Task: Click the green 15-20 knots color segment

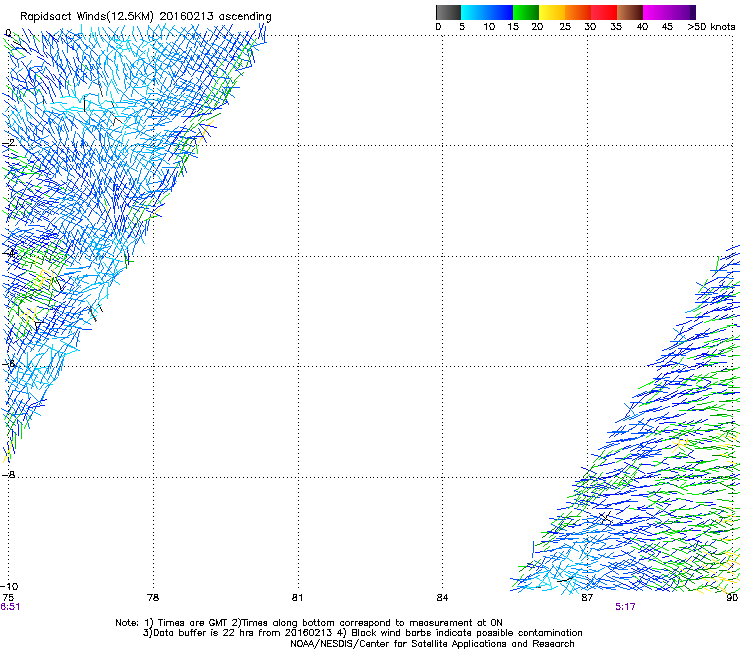Action: point(526,12)
